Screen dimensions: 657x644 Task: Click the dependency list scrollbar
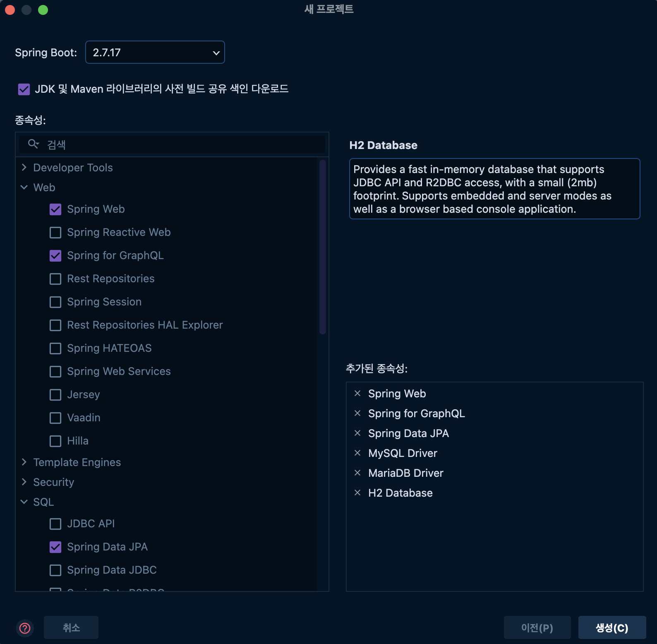(323, 247)
